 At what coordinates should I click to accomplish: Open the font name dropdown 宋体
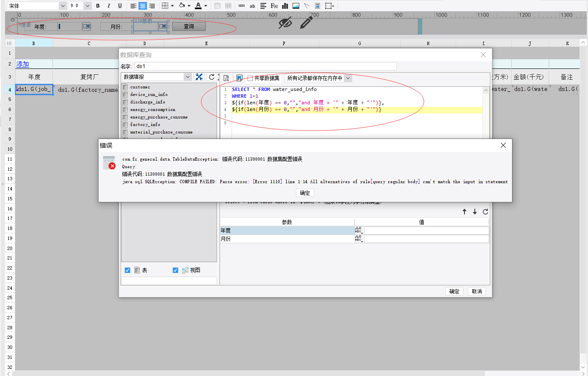63,6
